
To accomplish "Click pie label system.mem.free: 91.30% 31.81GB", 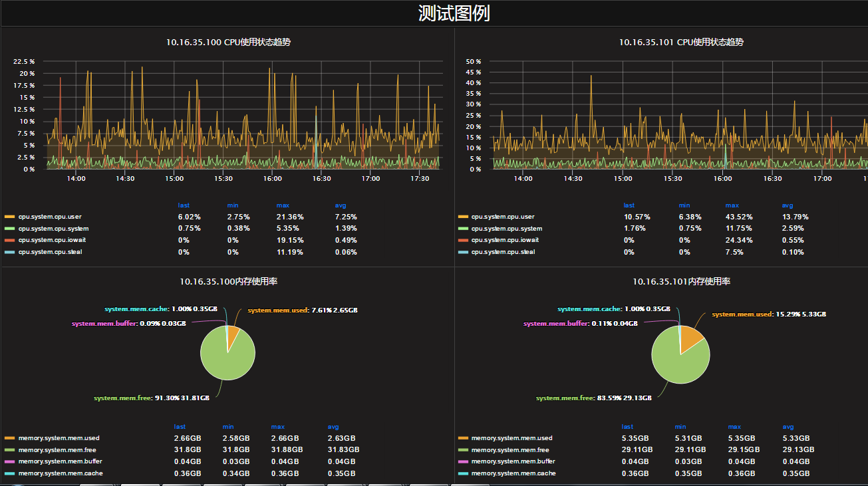I will (152, 398).
